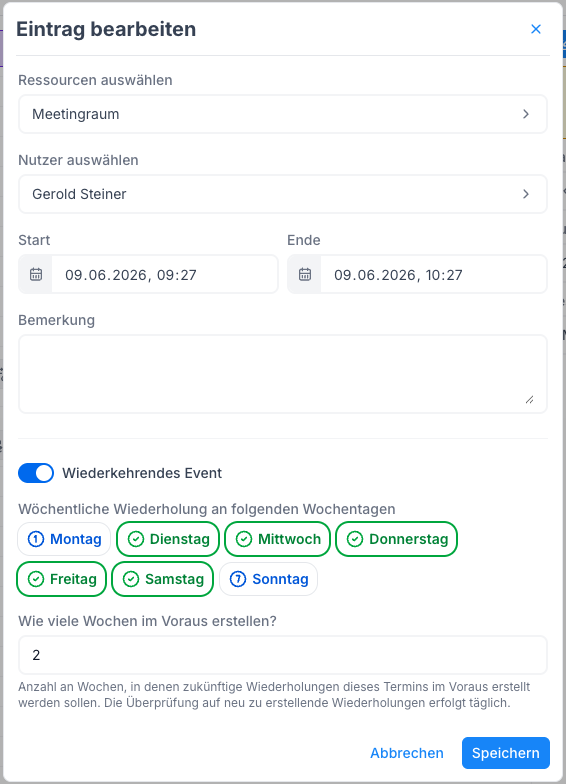Image resolution: width=566 pixels, height=784 pixels.
Task: Deselect Donnerstag repeat weekday
Action: point(396,539)
